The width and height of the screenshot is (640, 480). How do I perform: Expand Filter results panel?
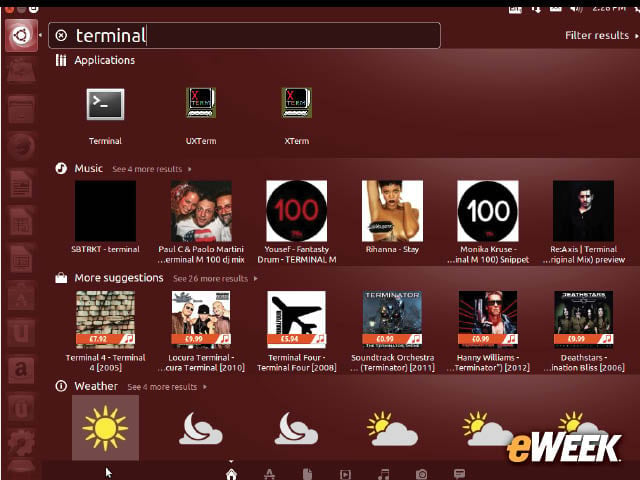601,36
